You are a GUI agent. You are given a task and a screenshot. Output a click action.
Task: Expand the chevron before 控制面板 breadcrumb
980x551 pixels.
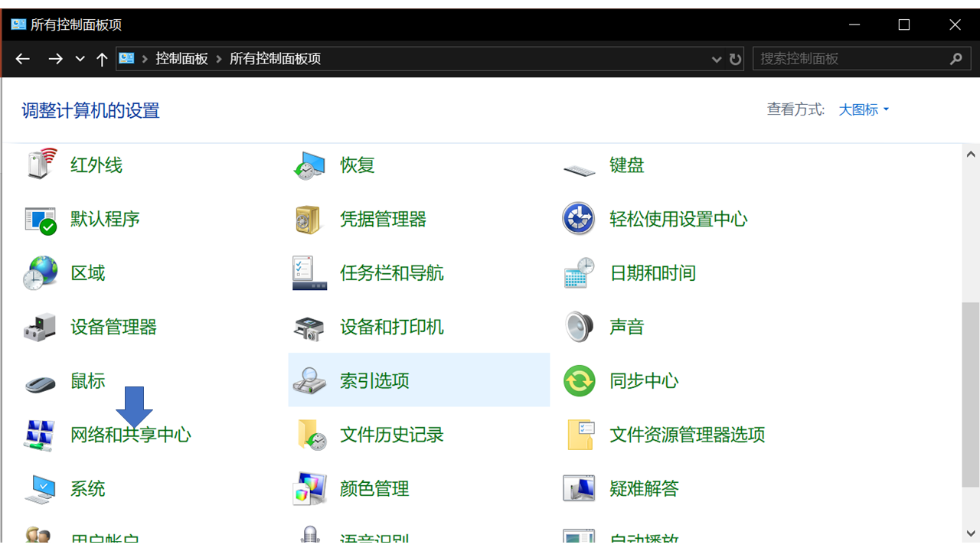(x=145, y=59)
